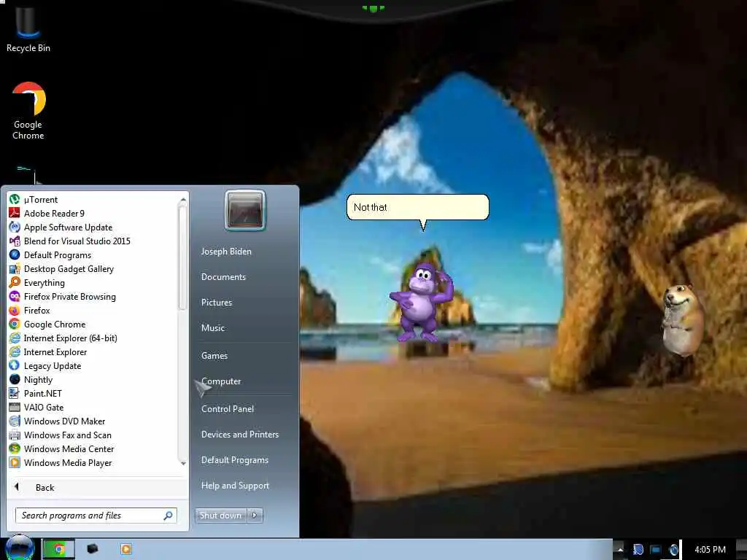Click the tray icon beside the clock

click(673, 550)
